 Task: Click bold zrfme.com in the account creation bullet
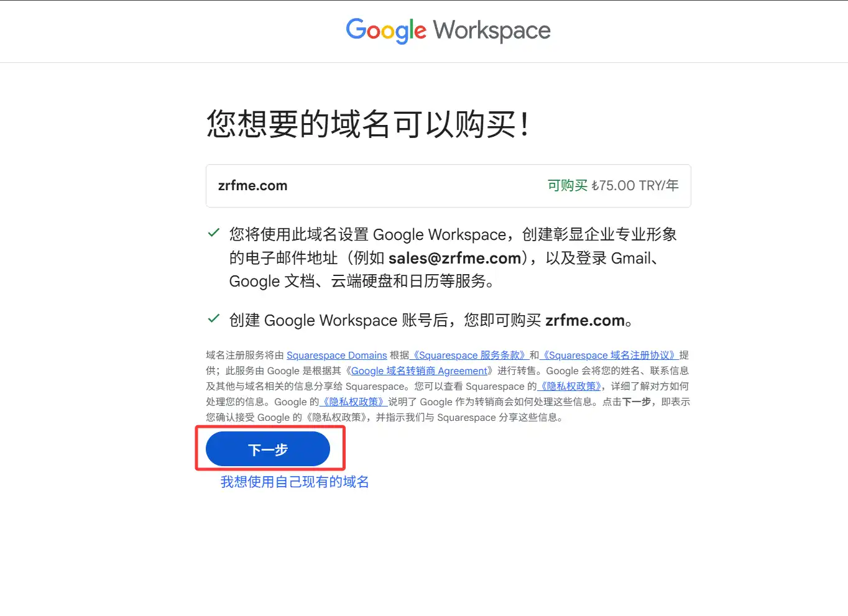pos(585,320)
